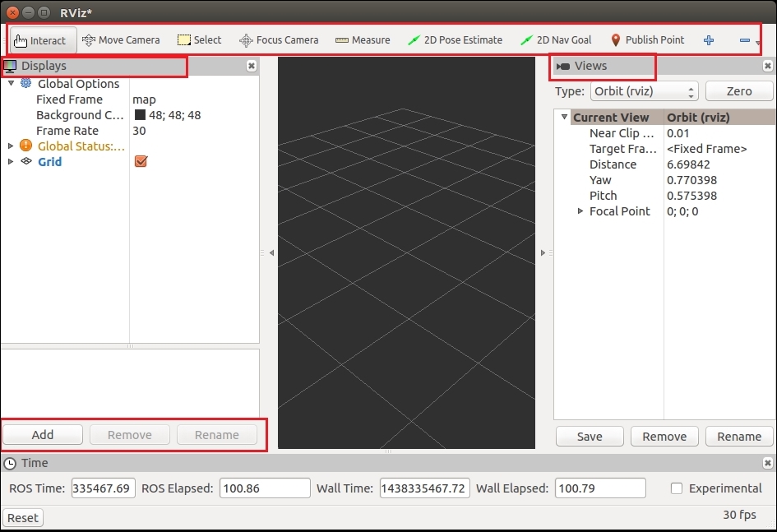Toggle the Grid display checkbox

tap(141, 161)
